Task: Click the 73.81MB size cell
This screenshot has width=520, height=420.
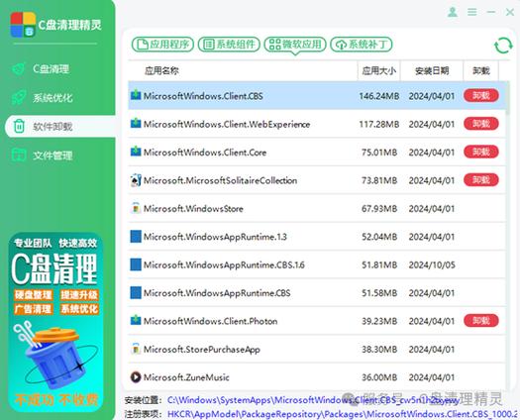Action: (x=379, y=180)
